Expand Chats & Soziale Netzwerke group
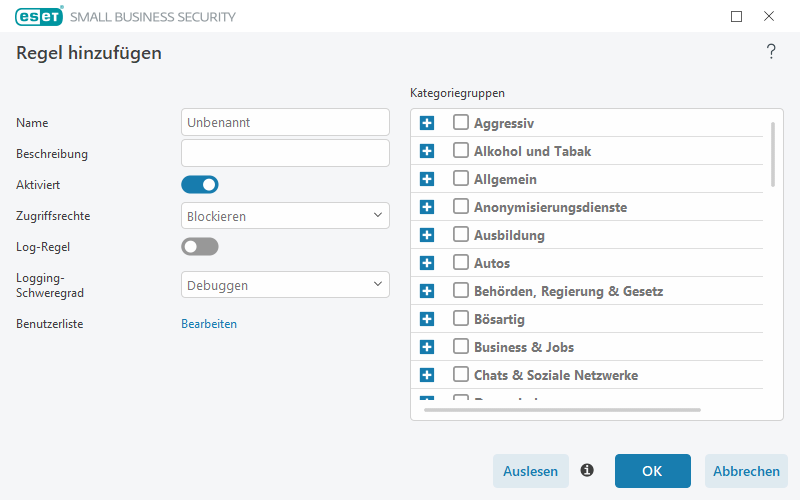 click(427, 376)
